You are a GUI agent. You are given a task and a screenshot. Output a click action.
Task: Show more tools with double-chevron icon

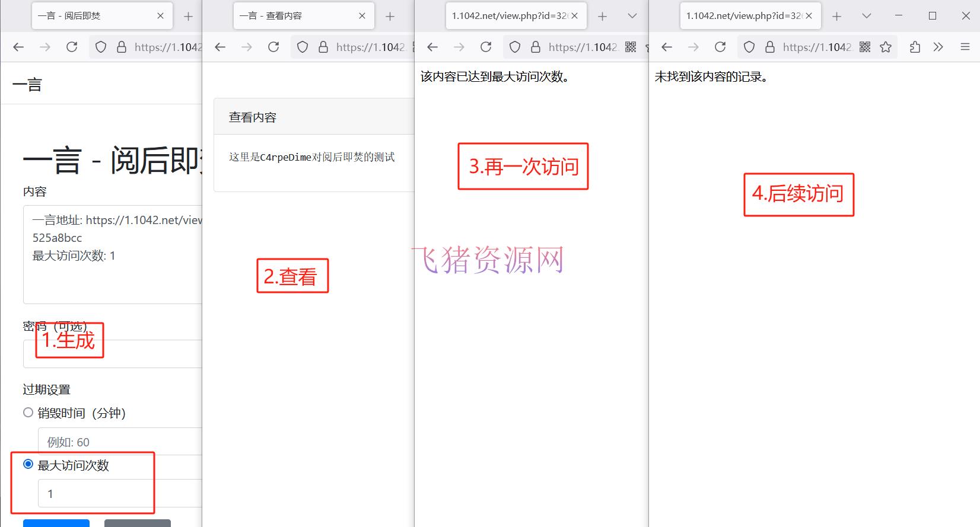(938, 47)
